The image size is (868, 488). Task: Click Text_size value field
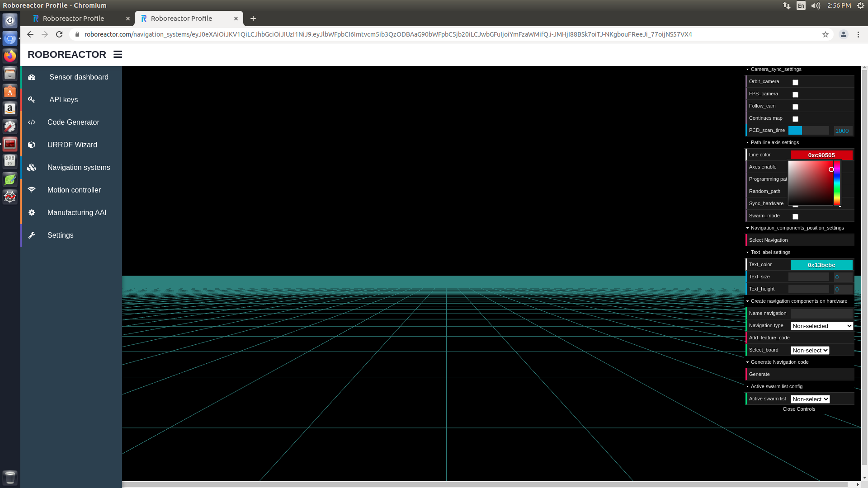[843, 277]
